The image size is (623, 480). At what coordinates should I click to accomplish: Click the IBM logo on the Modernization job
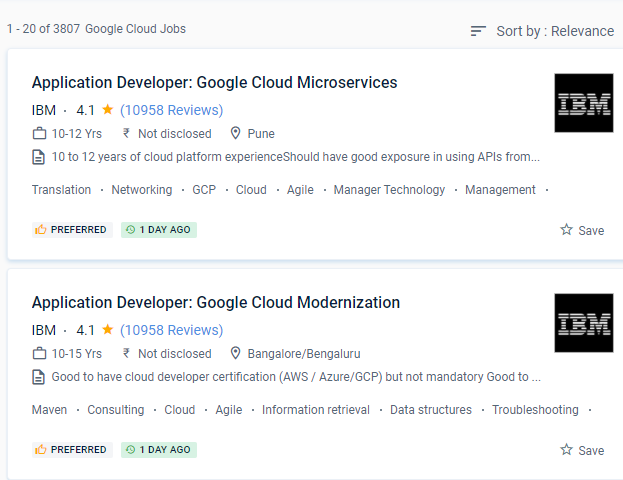583,323
